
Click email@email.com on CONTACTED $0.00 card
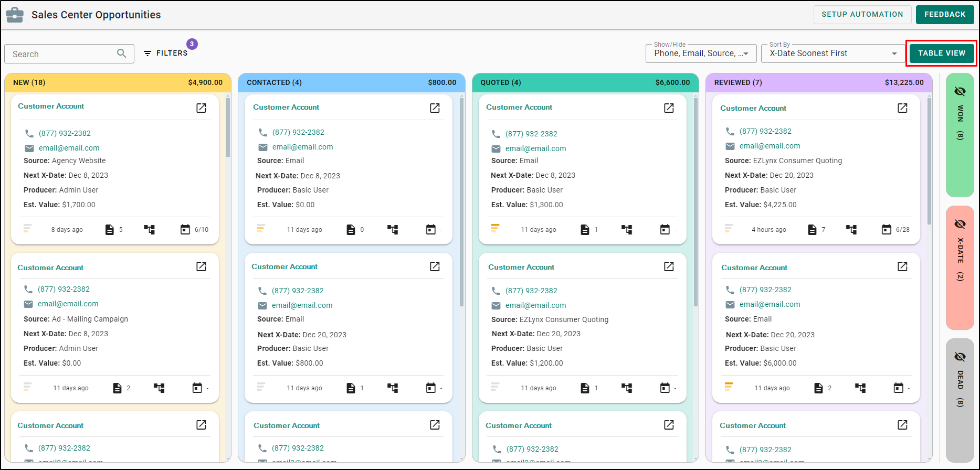[302, 147]
